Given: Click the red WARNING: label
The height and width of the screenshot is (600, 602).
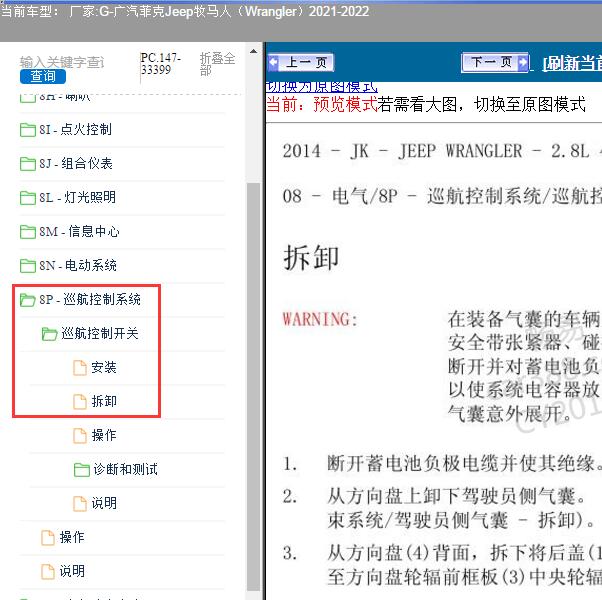Looking at the screenshot, I should pos(320,319).
